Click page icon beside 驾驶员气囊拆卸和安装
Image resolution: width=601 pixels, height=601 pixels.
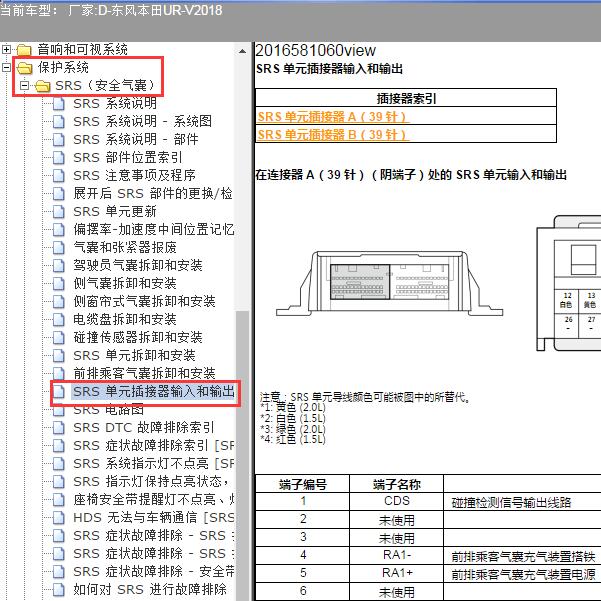(x=59, y=266)
